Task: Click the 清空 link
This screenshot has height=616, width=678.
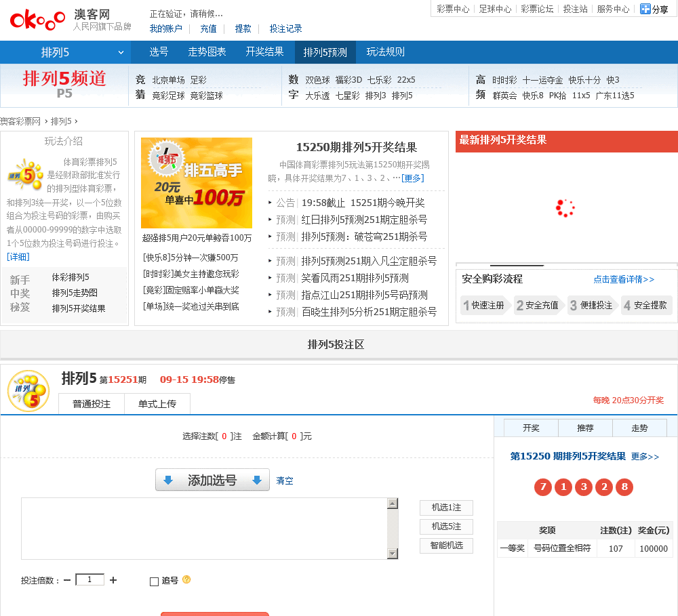Action: (x=285, y=480)
